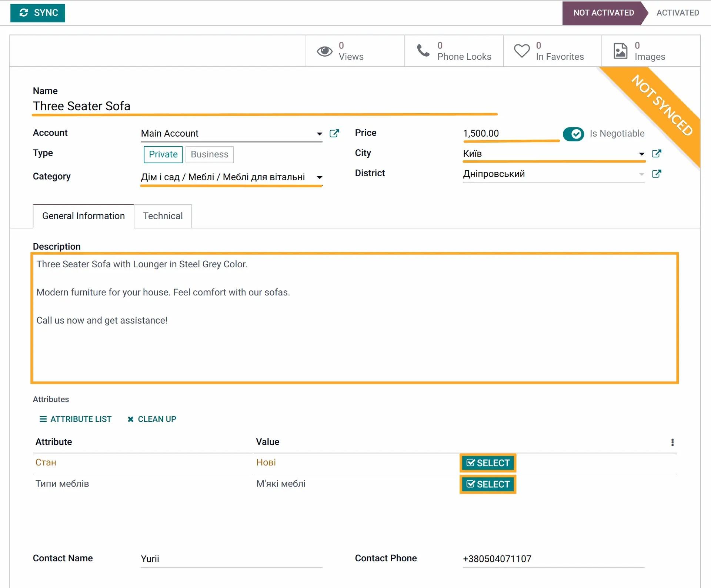
Task: Click the Phone Looks phone icon
Action: (x=423, y=51)
